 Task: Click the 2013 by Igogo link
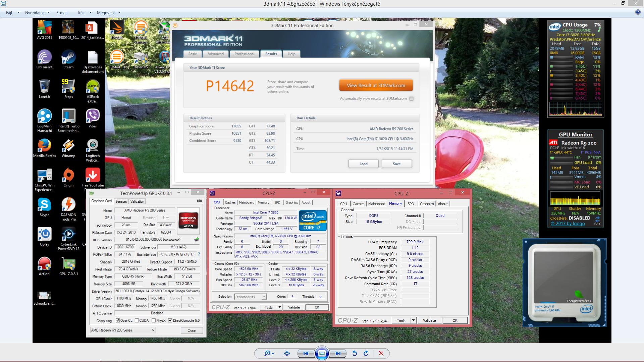coord(568,224)
